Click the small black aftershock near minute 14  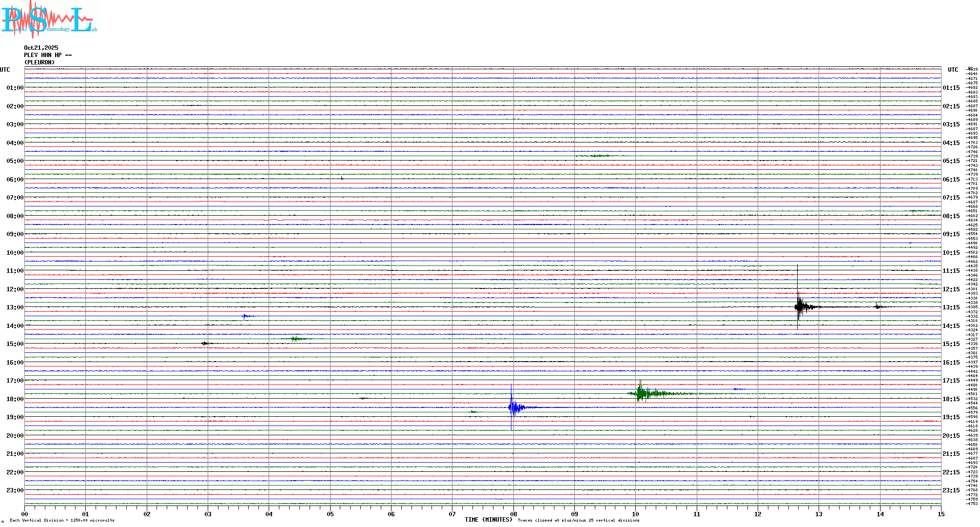click(878, 307)
